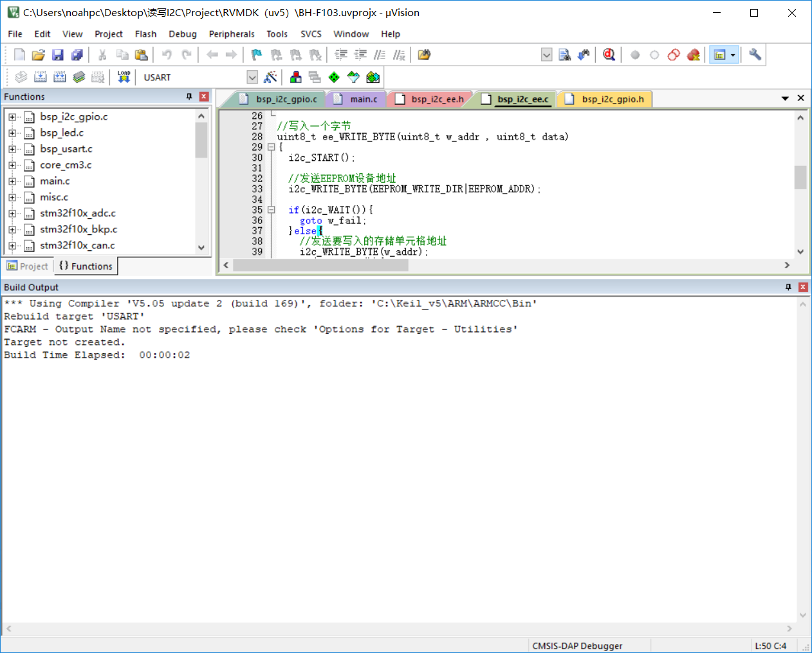Start the debug session via magnifier icon

(609, 55)
